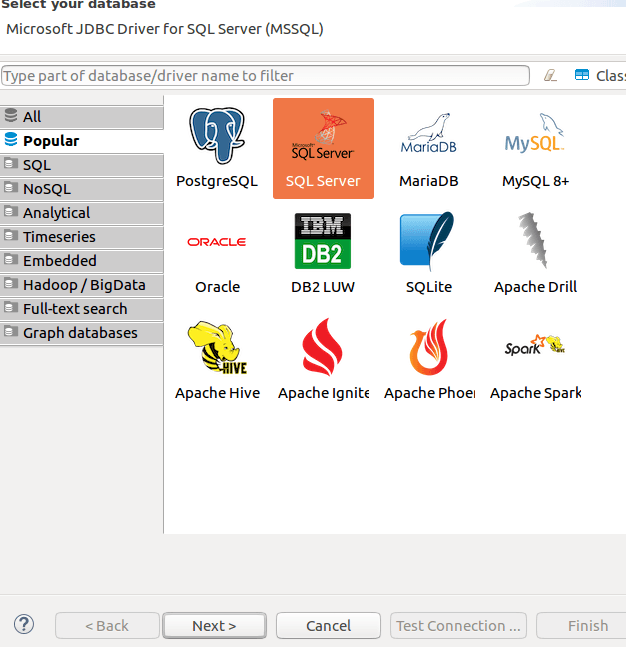Select the MySQL 8+ driver icon
This screenshot has width=626, height=647.
(x=535, y=136)
